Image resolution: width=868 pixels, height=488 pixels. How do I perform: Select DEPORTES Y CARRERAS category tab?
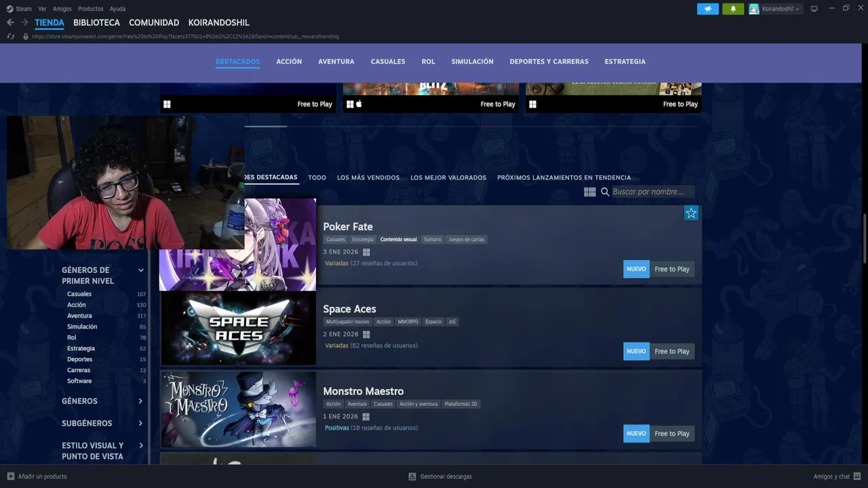point(549,62)
